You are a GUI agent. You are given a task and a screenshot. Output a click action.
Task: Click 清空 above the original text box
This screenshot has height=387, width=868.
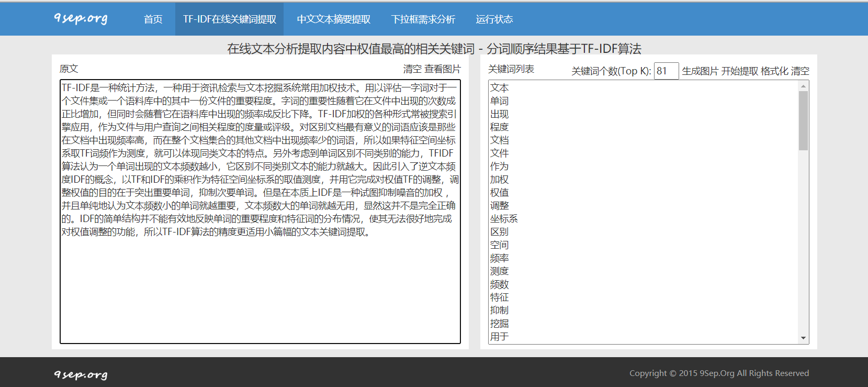tap(412, 69)
